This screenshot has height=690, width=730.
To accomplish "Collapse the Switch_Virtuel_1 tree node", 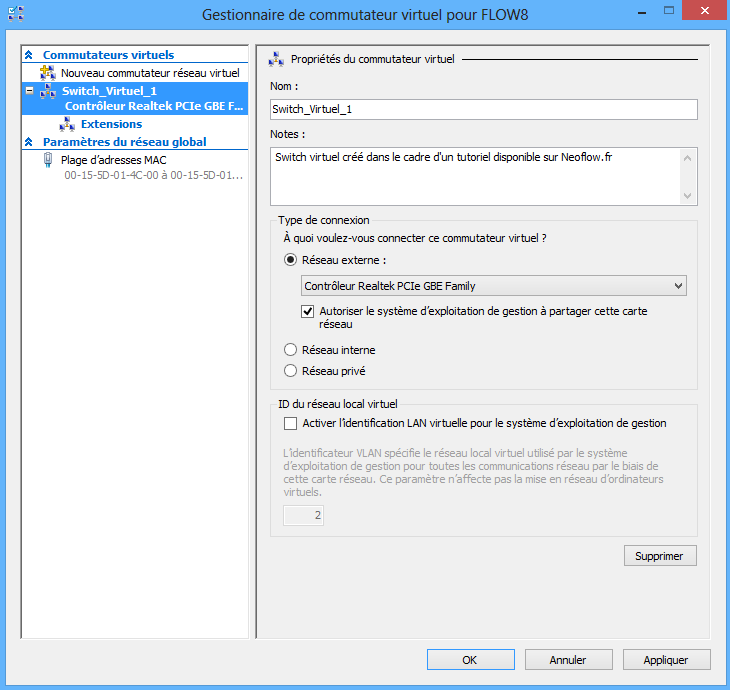I will pos(29,91).
